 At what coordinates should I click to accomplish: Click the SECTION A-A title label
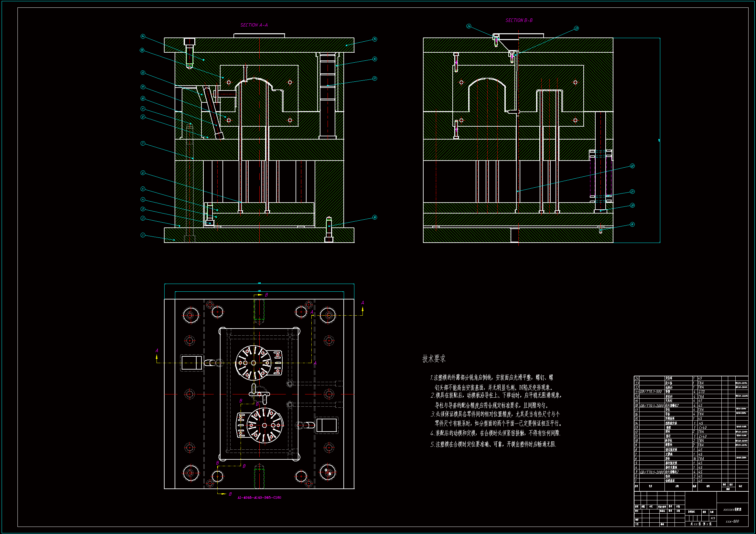[x=254, y=25]
